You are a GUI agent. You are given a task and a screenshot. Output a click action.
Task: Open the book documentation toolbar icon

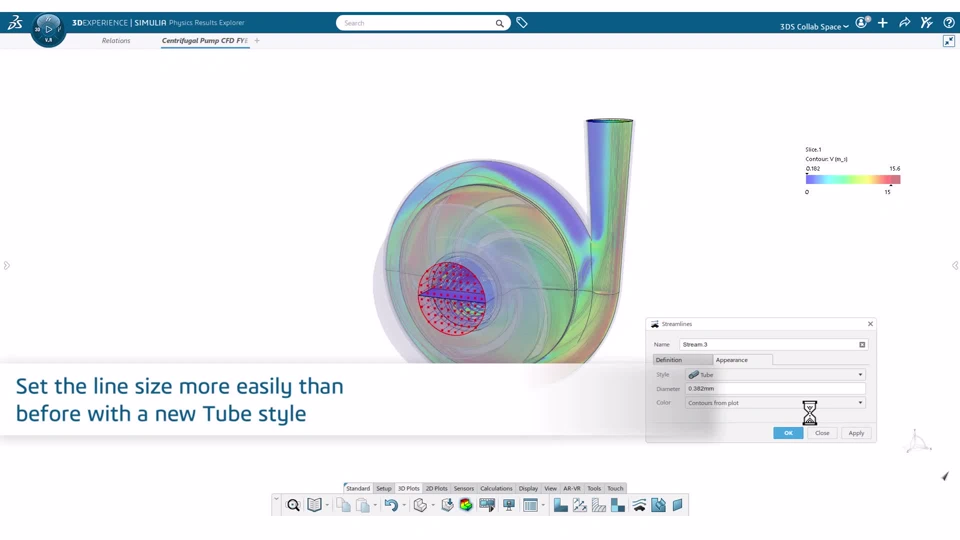point(314,505)
